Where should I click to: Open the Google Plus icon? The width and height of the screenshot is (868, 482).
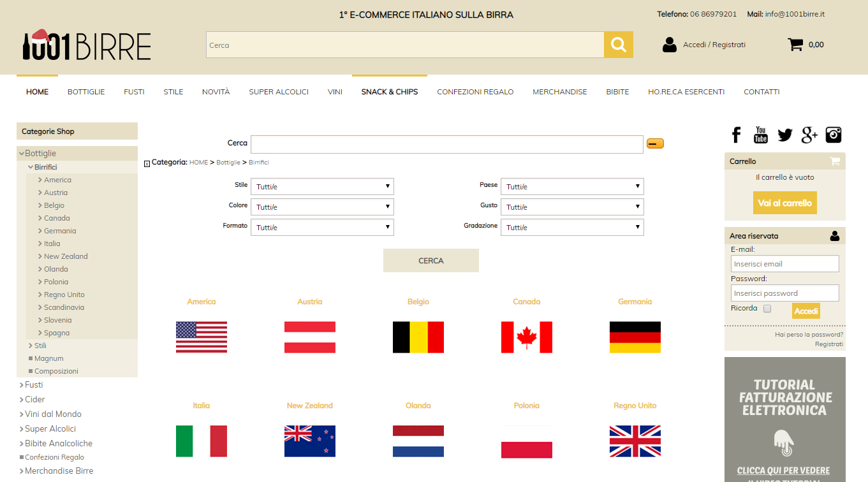tap(809, 135)
